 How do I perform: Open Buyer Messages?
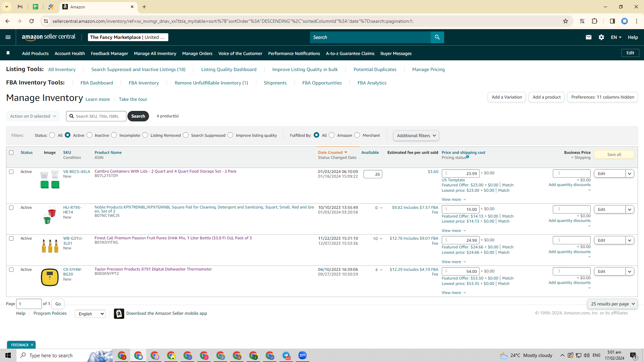(396, 53)
